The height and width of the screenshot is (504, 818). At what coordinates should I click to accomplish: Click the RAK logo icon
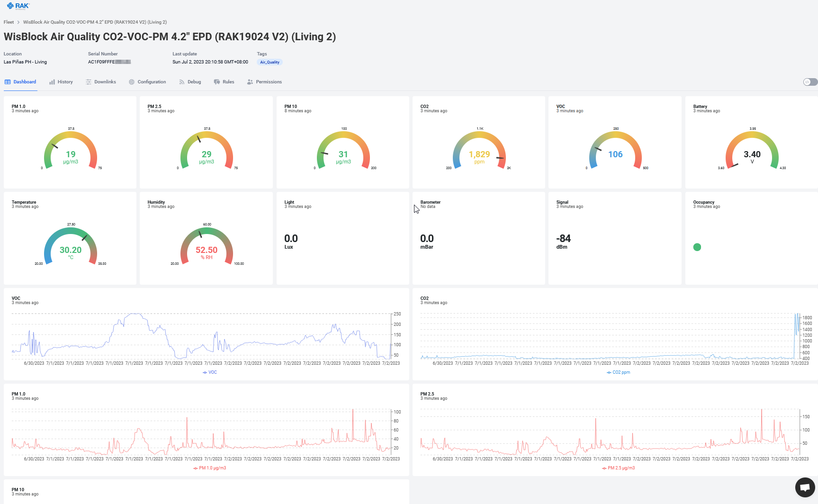click(x=18, y=6)
